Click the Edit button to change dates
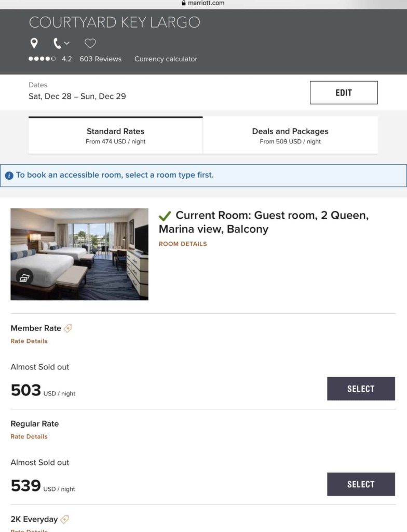This screenshot has height=532, width=407. point(344,92)
